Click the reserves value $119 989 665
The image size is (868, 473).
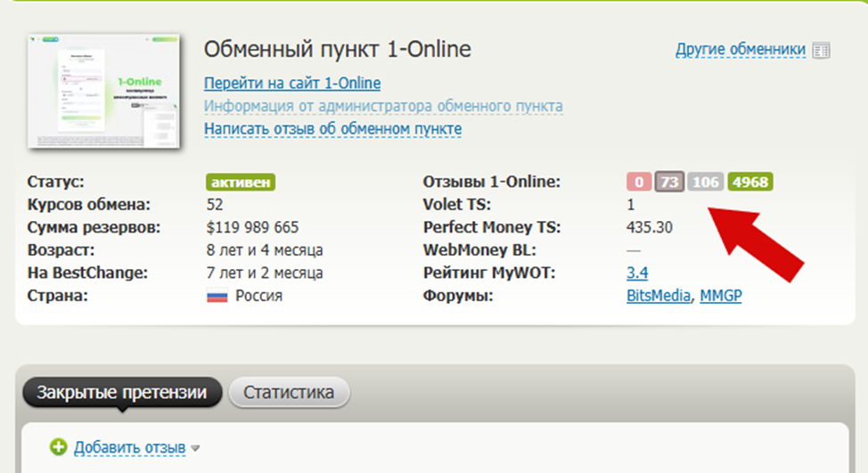252,227
